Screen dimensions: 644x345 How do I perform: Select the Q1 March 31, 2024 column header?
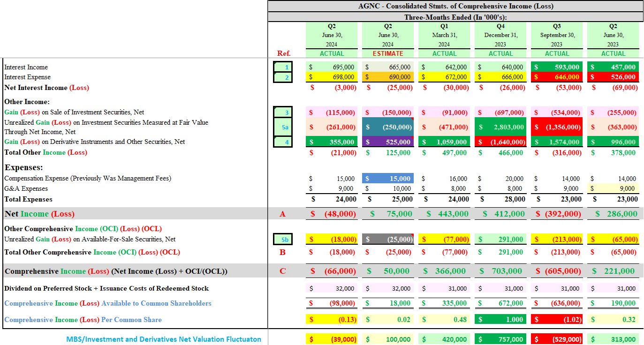coord(444,35)
